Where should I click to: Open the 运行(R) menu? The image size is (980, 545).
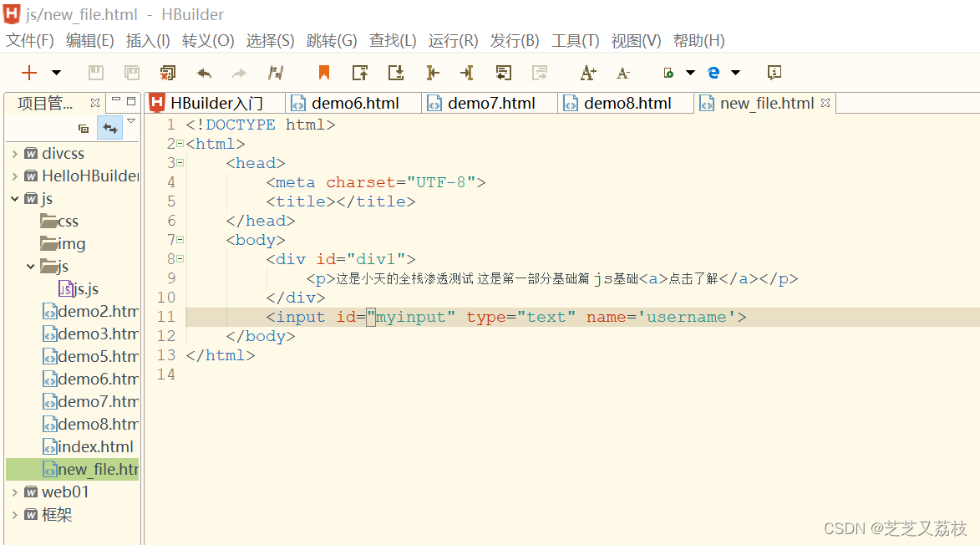(453, 41)
